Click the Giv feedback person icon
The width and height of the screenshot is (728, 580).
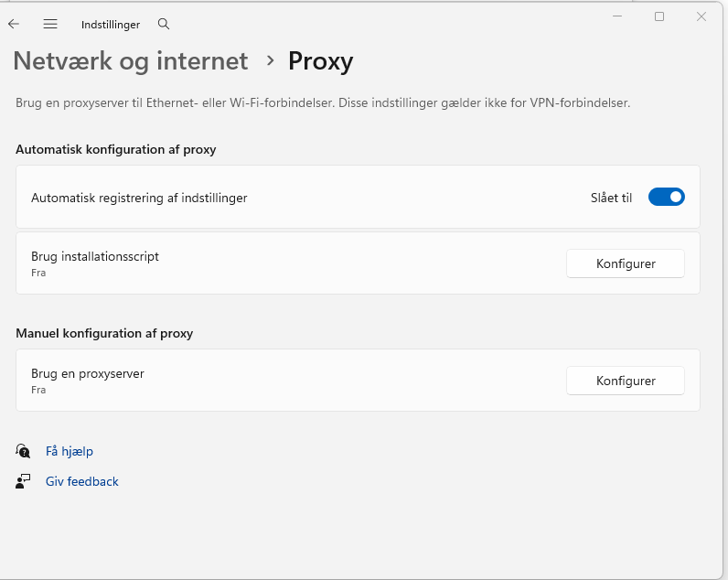(x=23, y=481)
